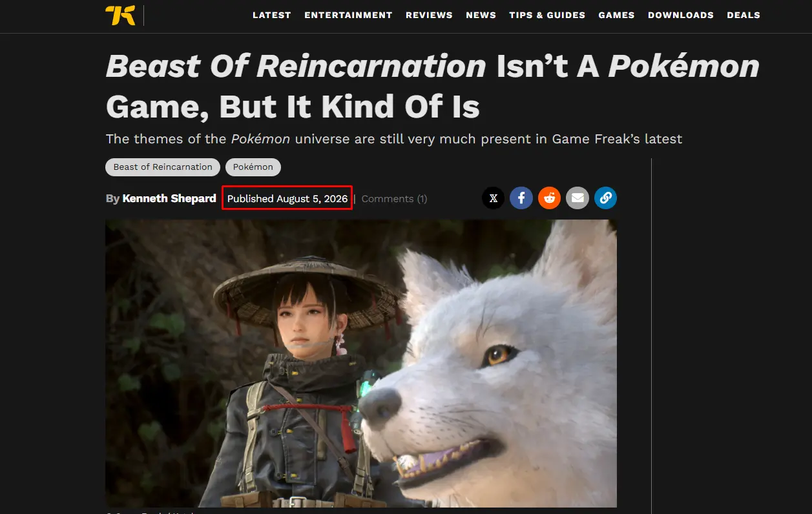Share article on X

(x=494, y=198)
